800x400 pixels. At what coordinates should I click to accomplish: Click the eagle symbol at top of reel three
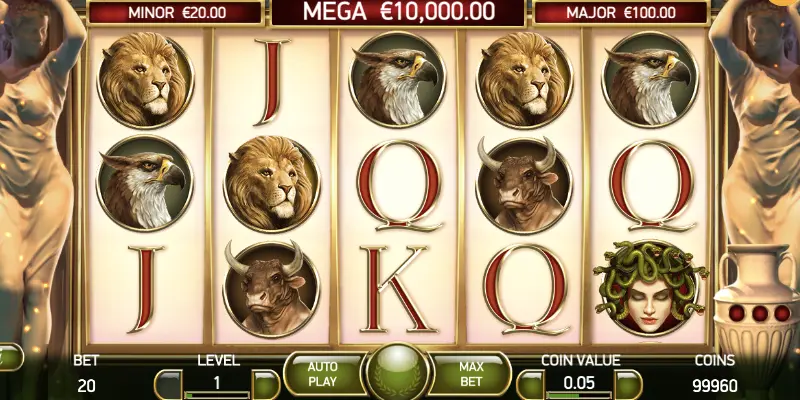point(397,80)
